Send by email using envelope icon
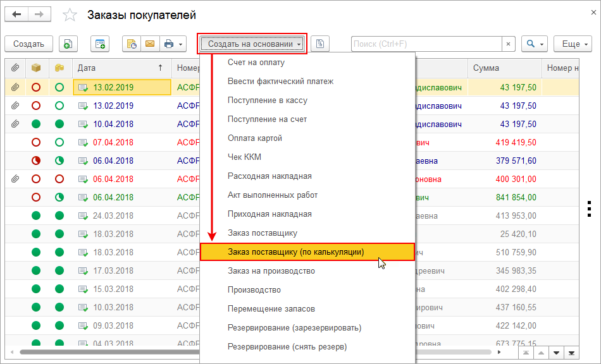 pos(150,44)
